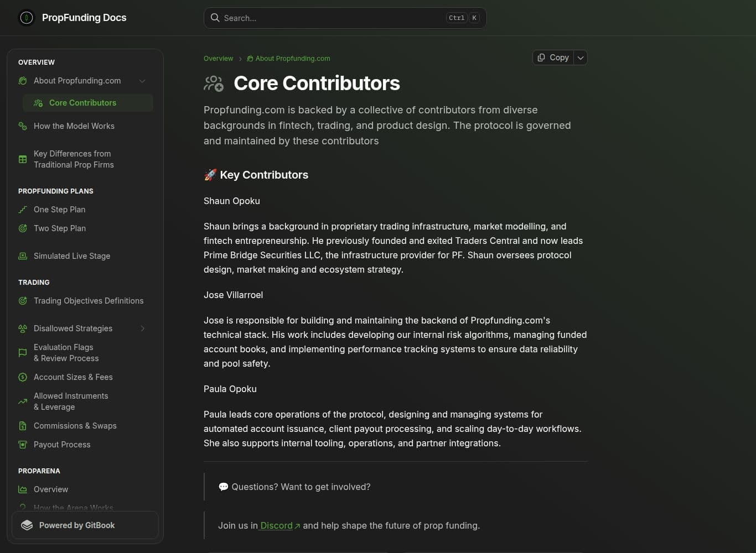Click the copy icon in Copy button
This screenshot has height=553, width=756.
pyautogui.click(x=541, y=58)
